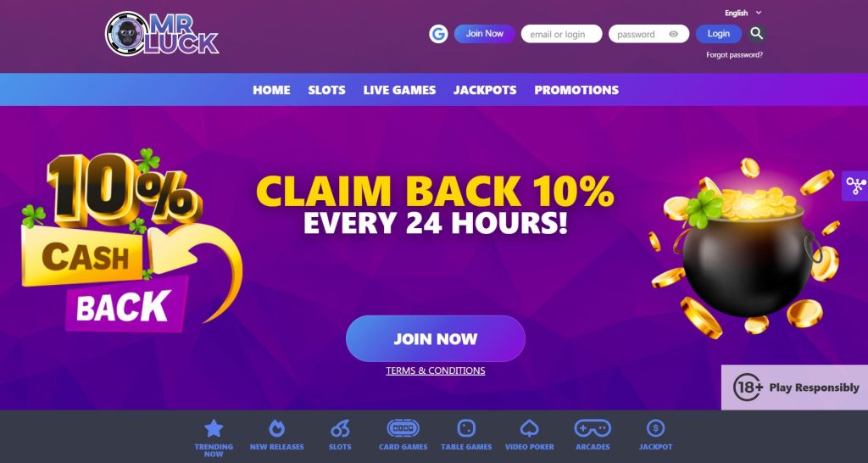Open the Arcades gamepad icon

[593, 428]
